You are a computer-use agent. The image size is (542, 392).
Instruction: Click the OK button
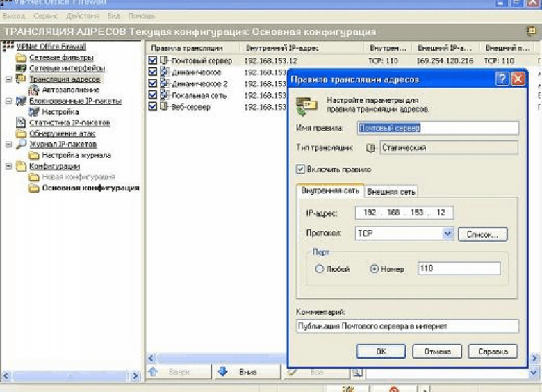click(381, 352)
